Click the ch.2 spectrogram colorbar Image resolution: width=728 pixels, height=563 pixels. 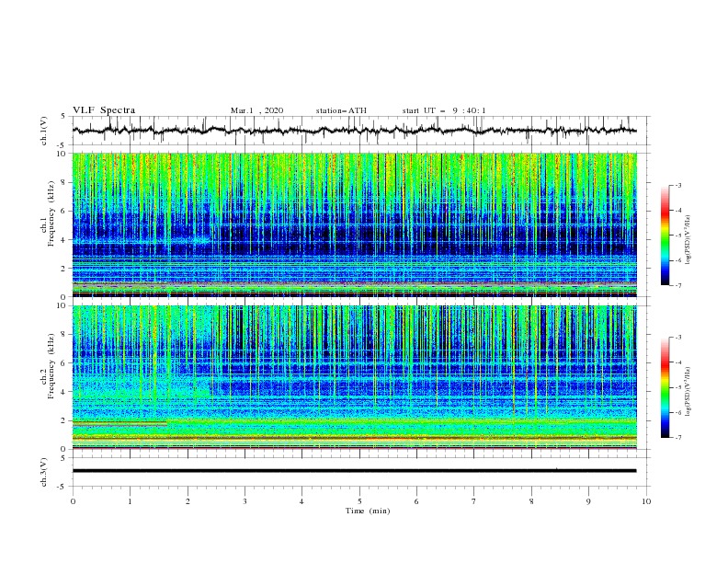[x=665, y=387]
